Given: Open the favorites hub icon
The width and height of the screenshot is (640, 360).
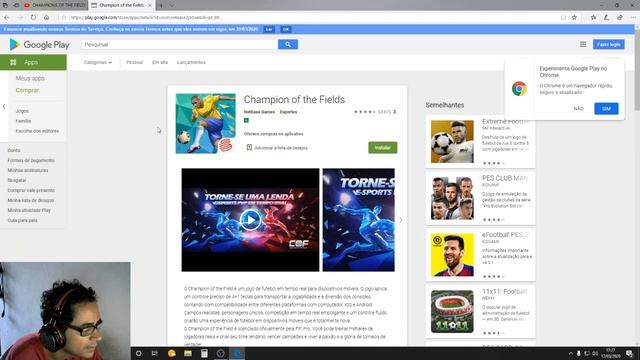Looking at the screenshot, I should pyautogui.click(x=593, y=18).
